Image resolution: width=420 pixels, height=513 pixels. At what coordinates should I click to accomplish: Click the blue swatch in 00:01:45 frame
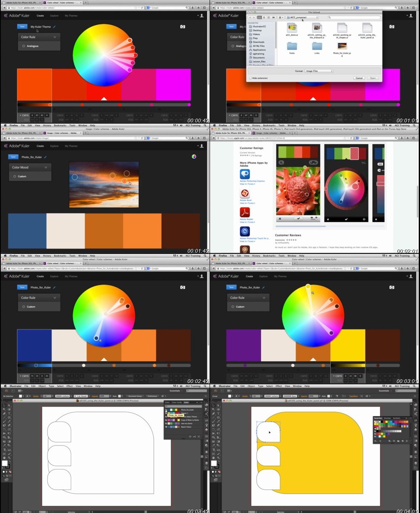(x=27, y=231)
